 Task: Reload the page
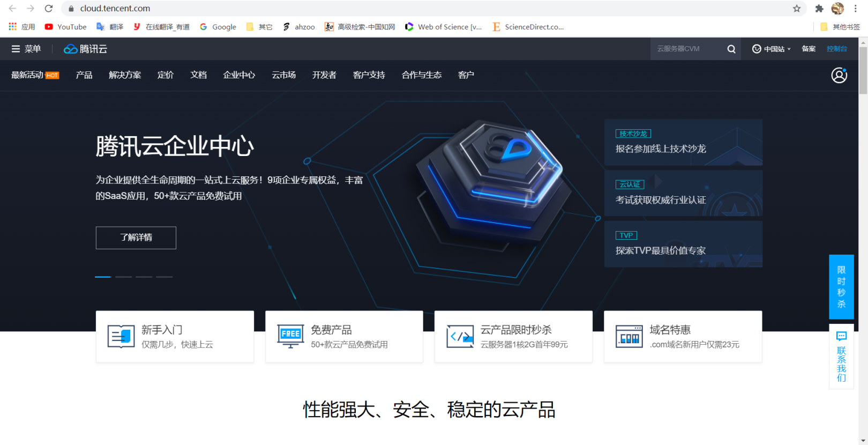[x=49, y=9]
